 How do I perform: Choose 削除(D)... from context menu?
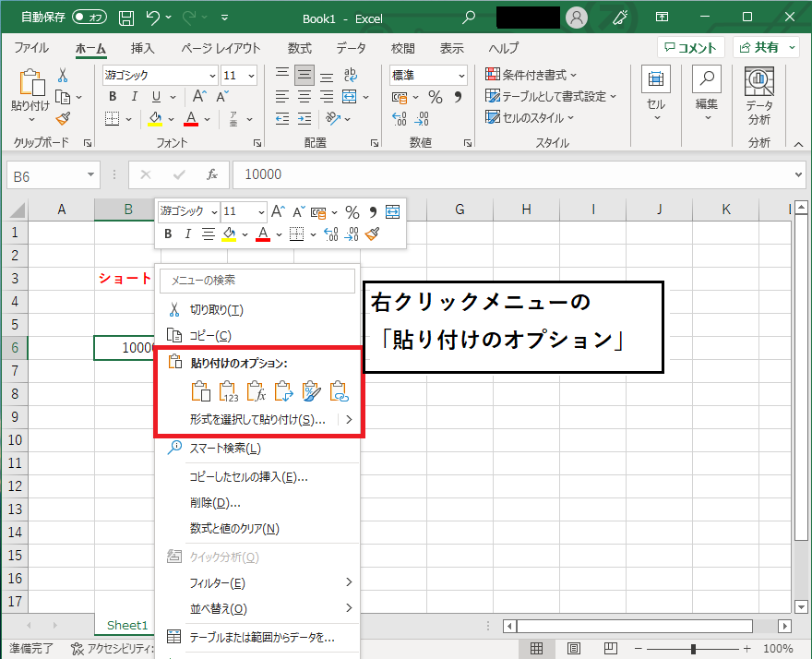point(257,502)
